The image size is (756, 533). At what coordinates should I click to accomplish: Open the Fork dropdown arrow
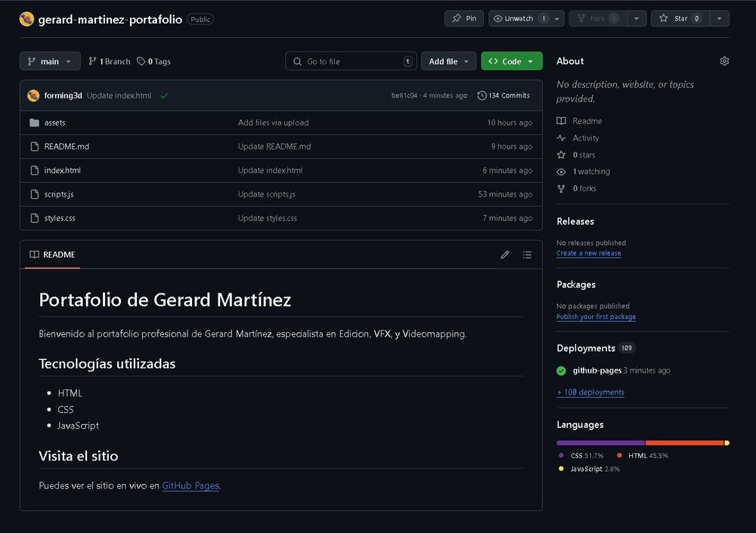click(637, 18)
